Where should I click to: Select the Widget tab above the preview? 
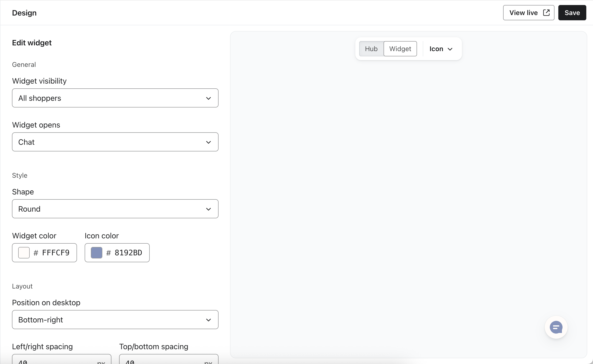(x=400, y=49)
